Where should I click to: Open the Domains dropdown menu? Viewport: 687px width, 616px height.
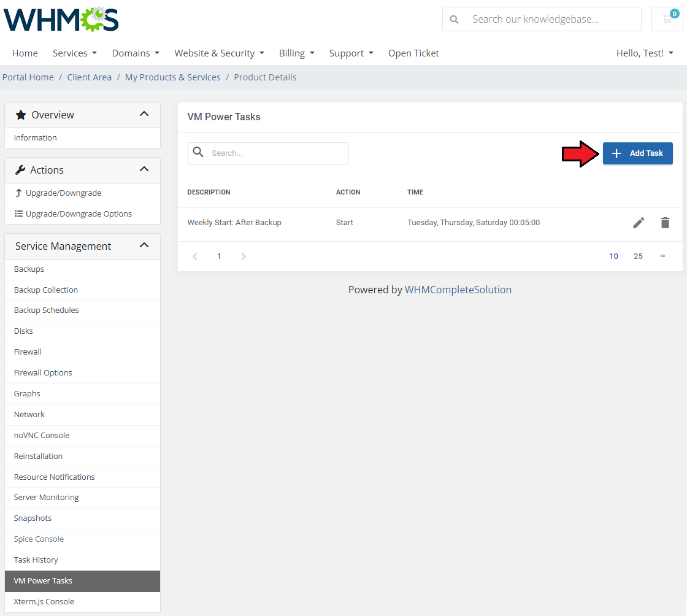[136, 53]
